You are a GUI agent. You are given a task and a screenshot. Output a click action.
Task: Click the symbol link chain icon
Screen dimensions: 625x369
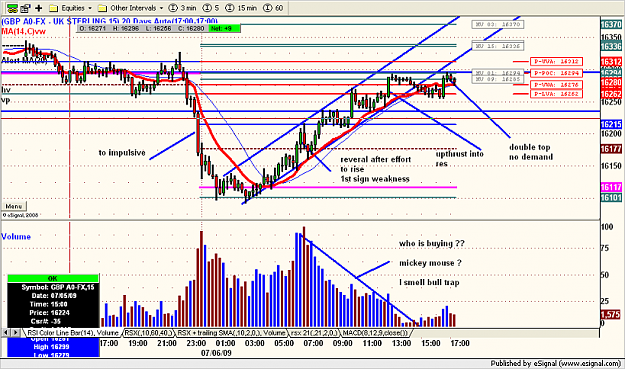[x=12, y=8]
